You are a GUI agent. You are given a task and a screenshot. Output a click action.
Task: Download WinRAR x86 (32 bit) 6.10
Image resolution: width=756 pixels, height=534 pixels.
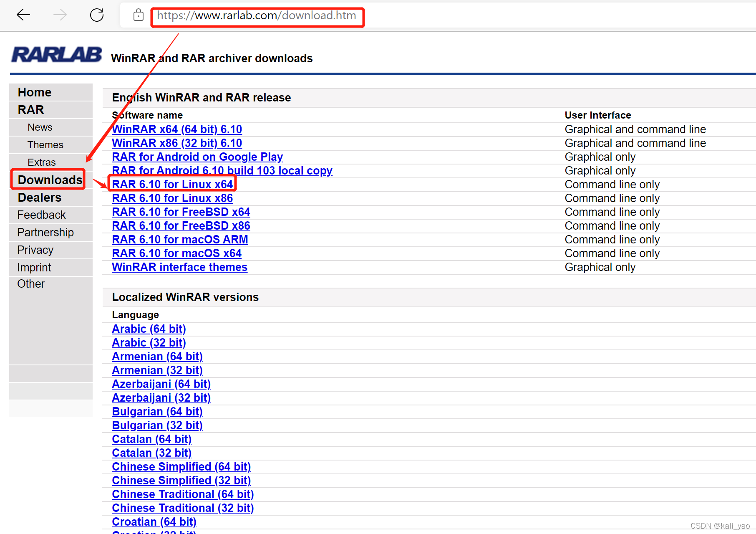pos(177,143)
